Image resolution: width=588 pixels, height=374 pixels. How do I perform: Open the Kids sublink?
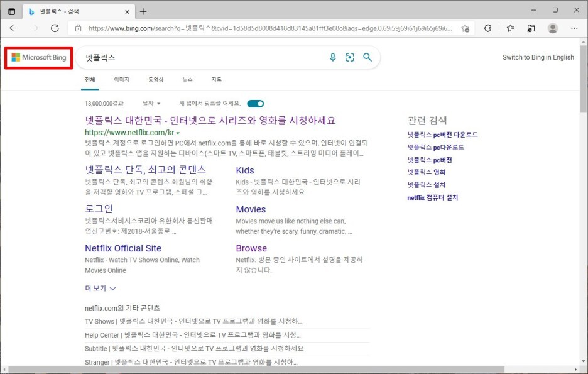click(x=245, y=170)
